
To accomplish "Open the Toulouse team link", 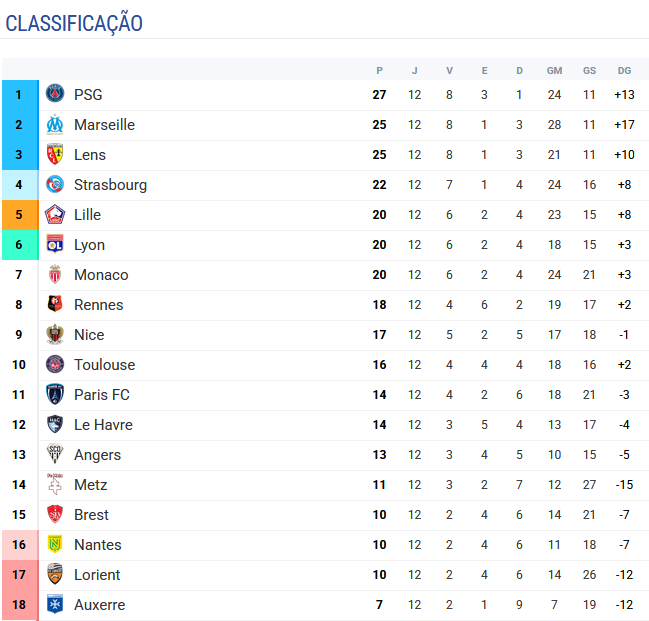I will point(104,365).
